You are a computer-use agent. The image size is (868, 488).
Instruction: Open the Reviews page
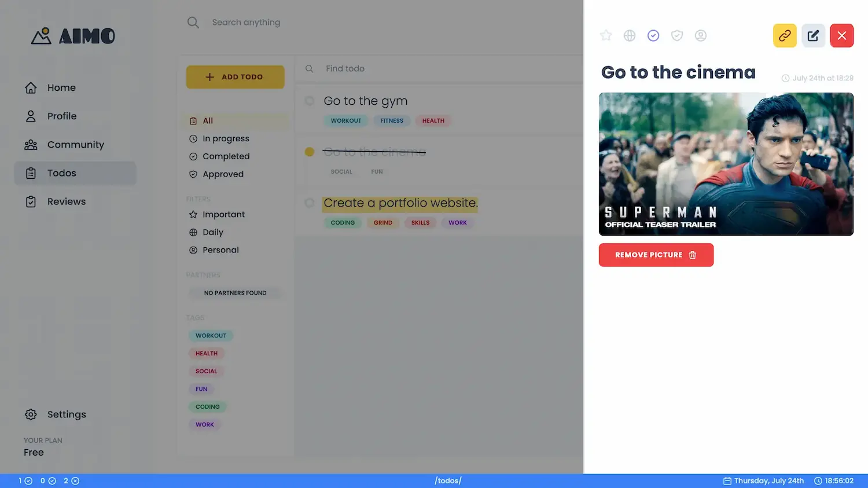pyautogui.click(x=75, y=201)
